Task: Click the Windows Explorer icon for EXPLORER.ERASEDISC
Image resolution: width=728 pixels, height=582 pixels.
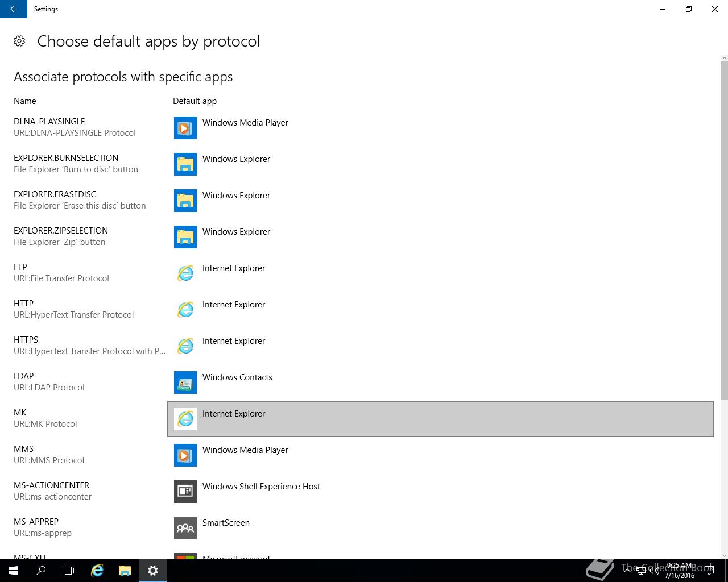Action: pyautogui.click(x=185, y=201)
